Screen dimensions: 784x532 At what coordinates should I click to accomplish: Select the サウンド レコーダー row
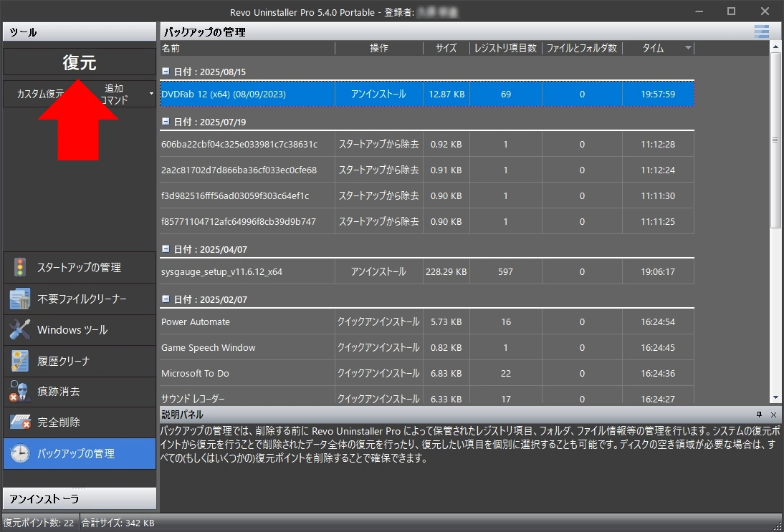click(427, 396)
